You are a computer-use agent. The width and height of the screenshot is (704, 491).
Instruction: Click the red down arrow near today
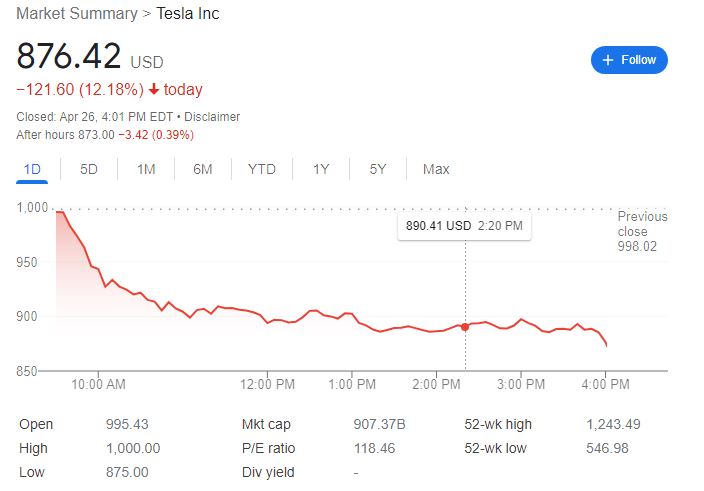(x=153, y=90)
